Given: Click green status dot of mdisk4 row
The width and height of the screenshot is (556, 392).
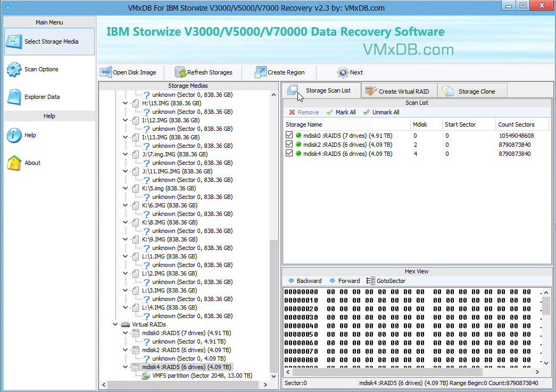Looking at the screenshot, I should (298, 154).
